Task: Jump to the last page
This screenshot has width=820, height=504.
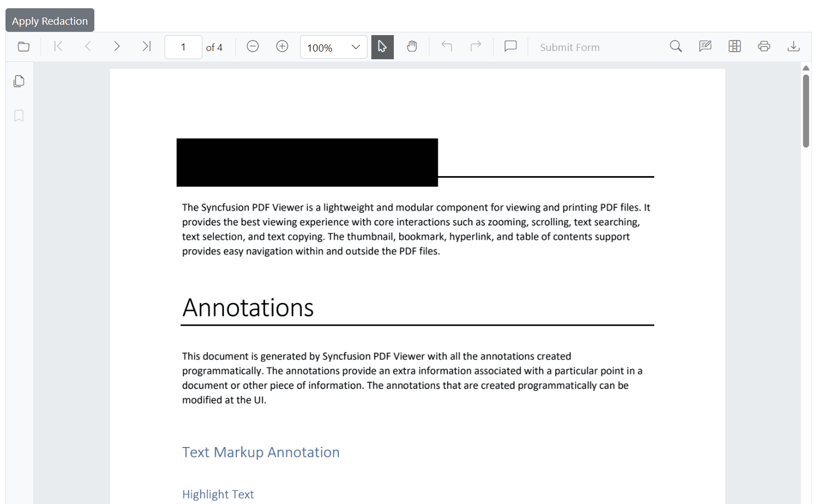Action: [x=146, y=47]
